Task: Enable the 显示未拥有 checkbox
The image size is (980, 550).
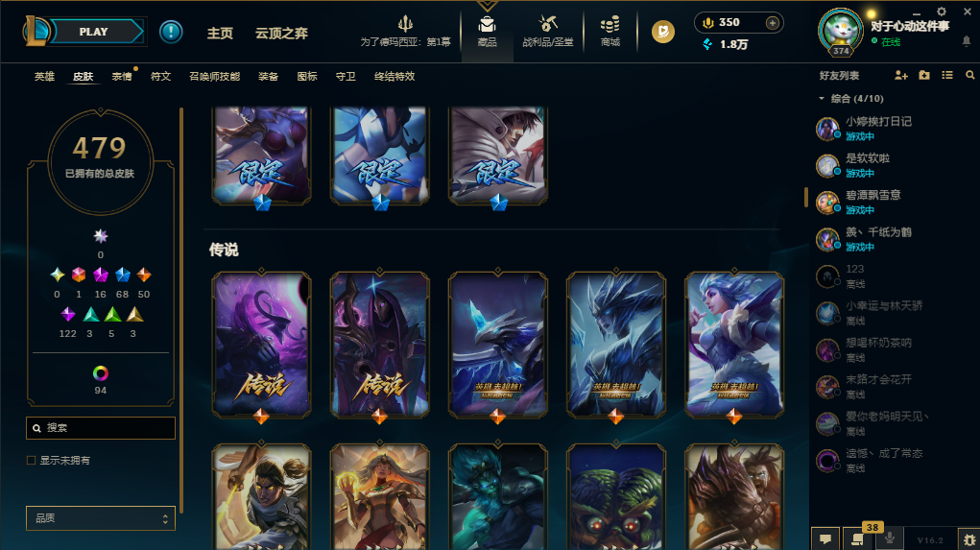Action: pos(32,461)
